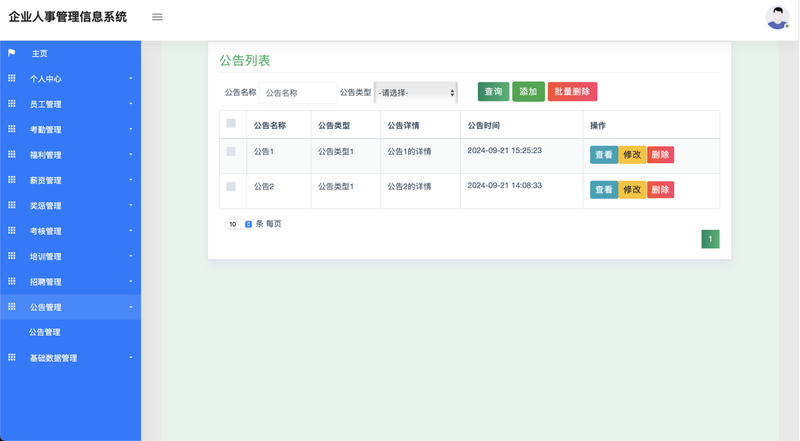Click 查看 for the 公告1 row
The height and width of the screenshot is (441, 800).
coord(604,155)
